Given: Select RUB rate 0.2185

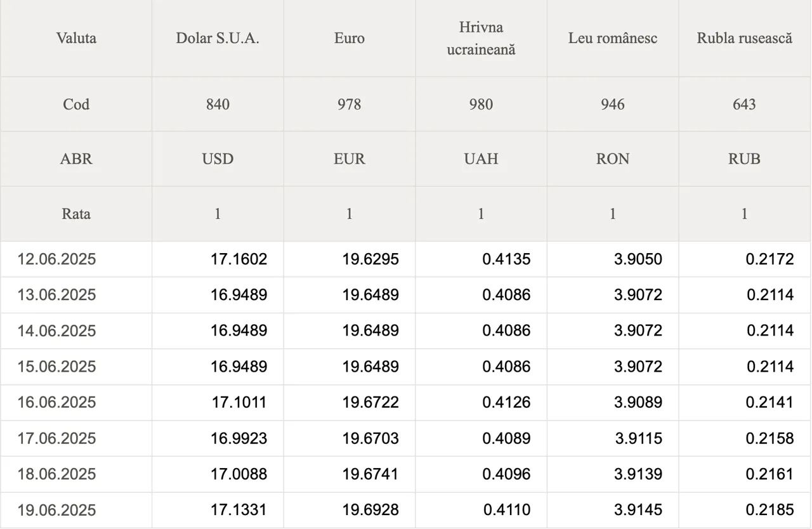Looking at the screenshot, I should pos(769,510).
